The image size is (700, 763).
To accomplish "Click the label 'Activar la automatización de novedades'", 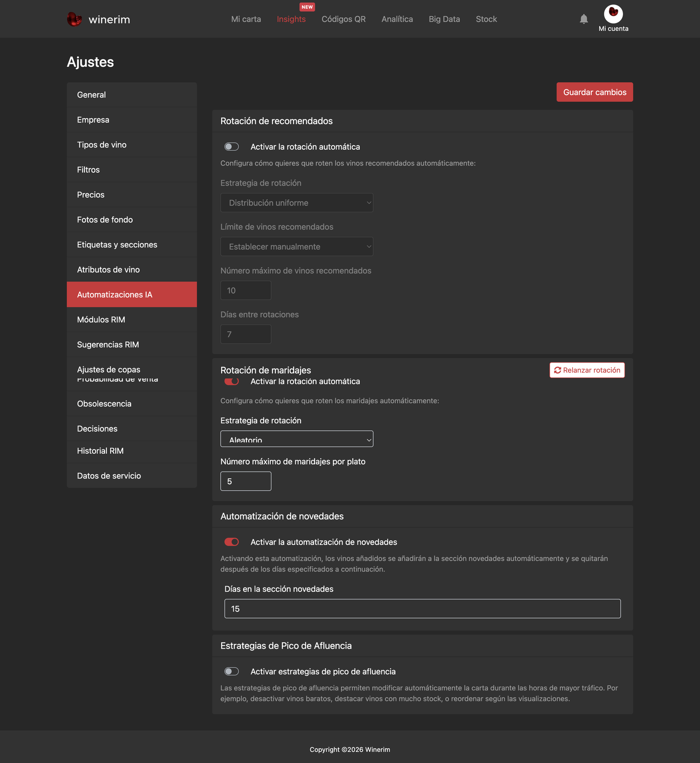I will coord(324,542).
